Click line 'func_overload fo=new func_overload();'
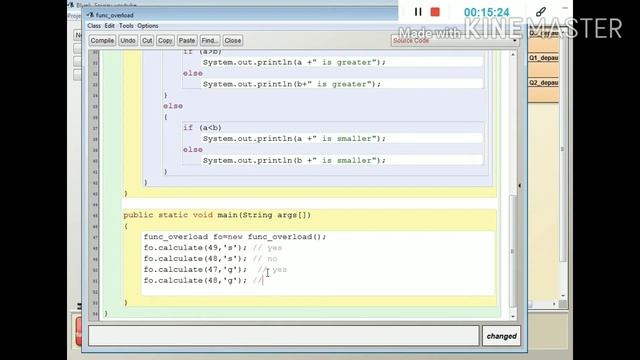Image resolution: width=640 pixels, height=360 pixels. [235, 237]
